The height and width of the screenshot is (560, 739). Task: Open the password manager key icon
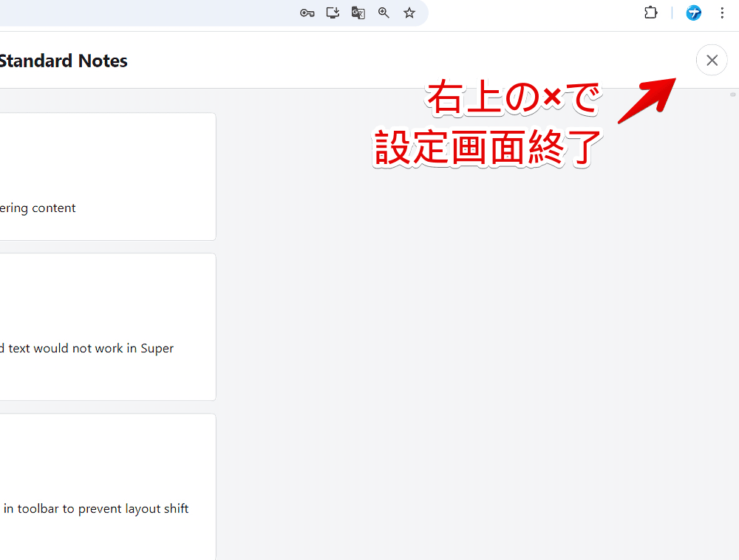(x=307, y=13)
